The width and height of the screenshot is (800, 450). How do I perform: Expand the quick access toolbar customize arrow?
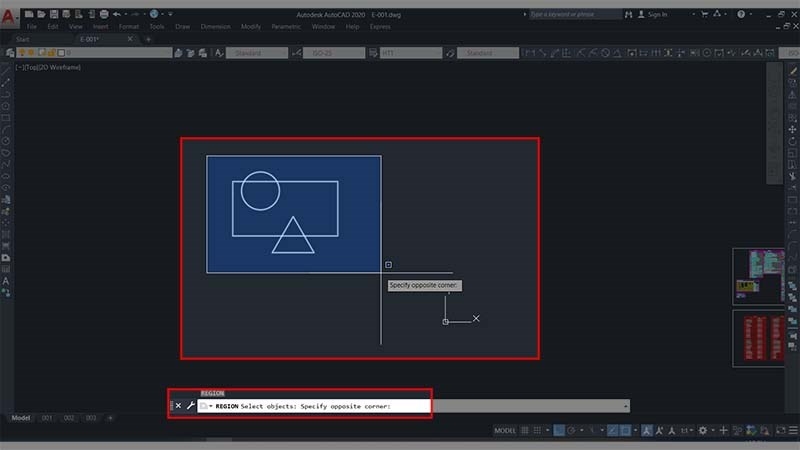(171, 14)
